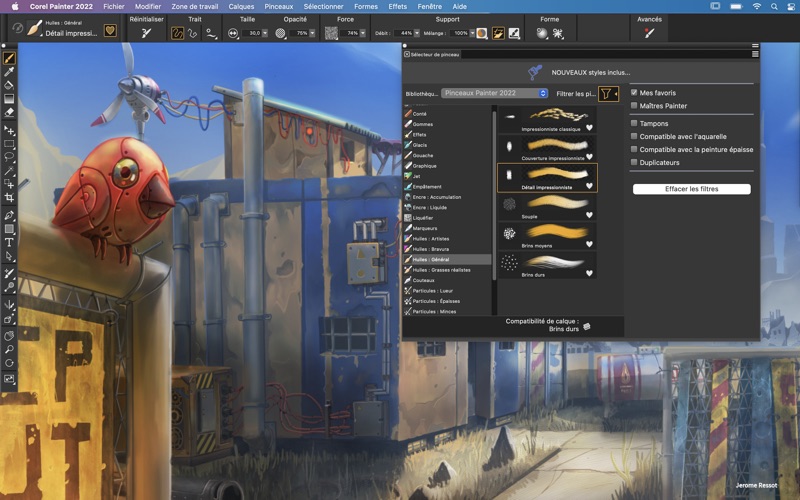Viewport: 800px width, 500px height.
Task: Check the Tampons filter
Action: (x=634, y=123)
